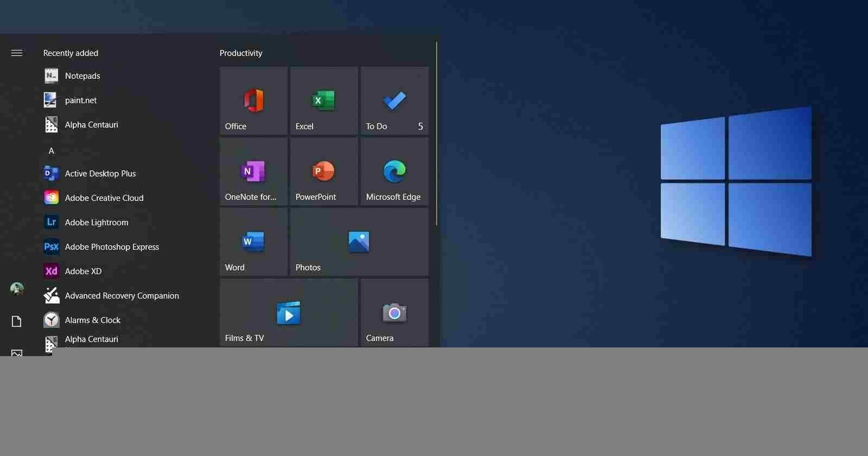Open the paint.net list label
The width and height of the screenshot is (868, 456).
tap(81, 100)
